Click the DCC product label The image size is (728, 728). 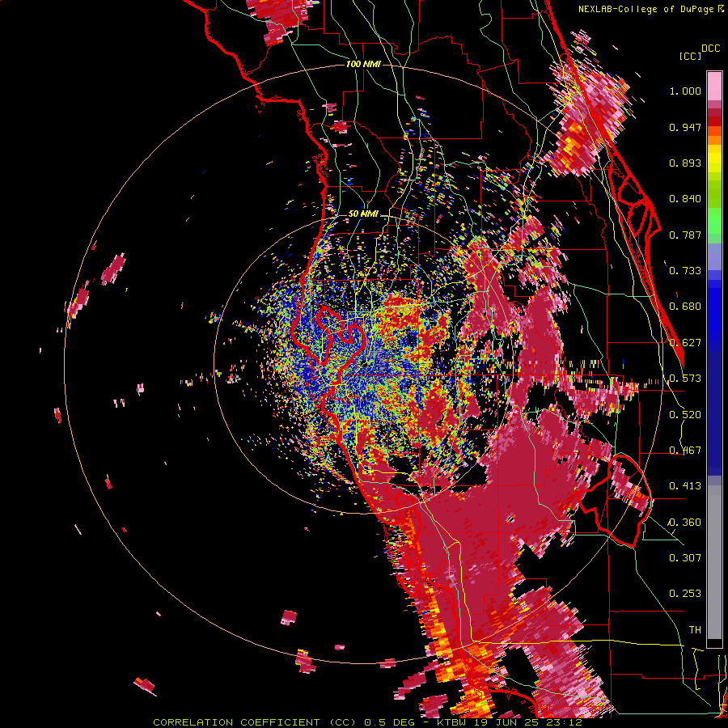(x=710, y=49)
